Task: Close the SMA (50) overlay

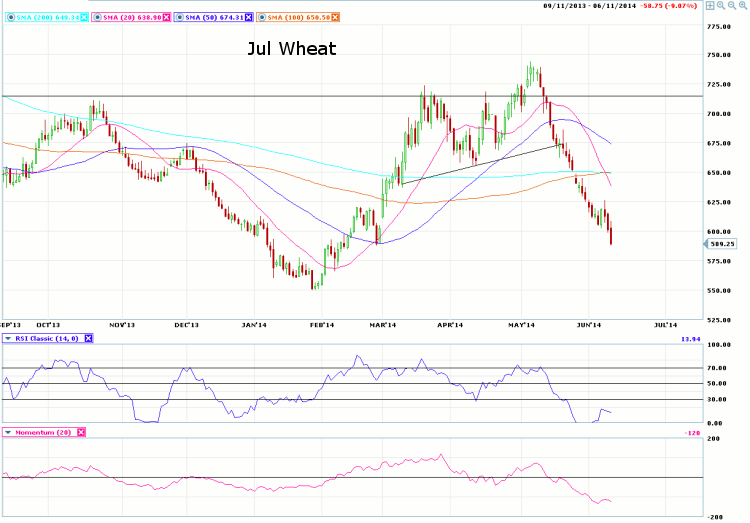Action: click(251, 17)
